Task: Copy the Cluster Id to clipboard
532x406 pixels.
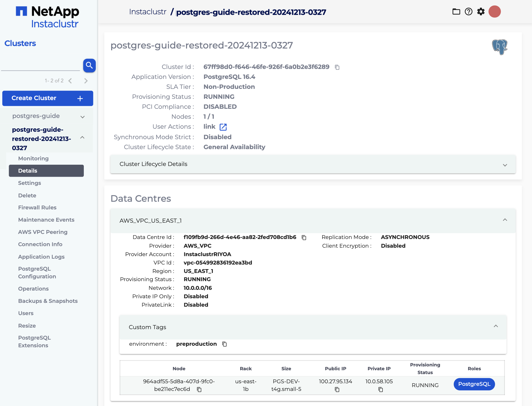Action: point(337,67)
